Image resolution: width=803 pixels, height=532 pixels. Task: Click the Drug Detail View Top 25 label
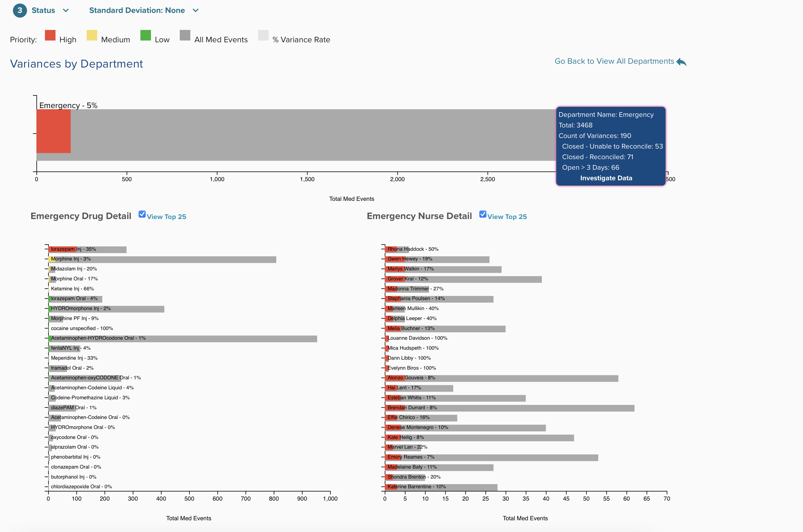(x=166, y=217)
